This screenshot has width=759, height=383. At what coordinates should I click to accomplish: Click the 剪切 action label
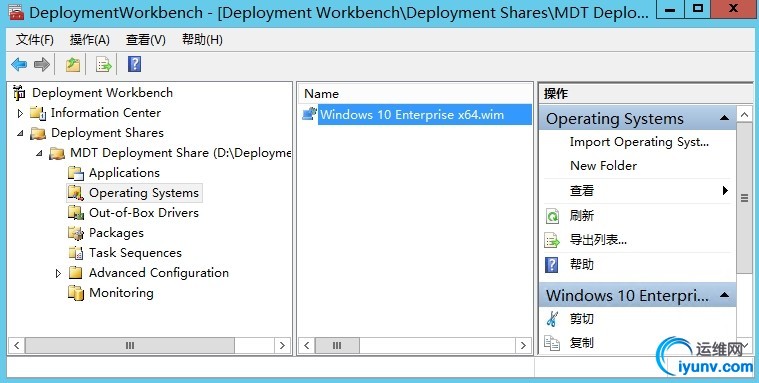coord(581,319)
